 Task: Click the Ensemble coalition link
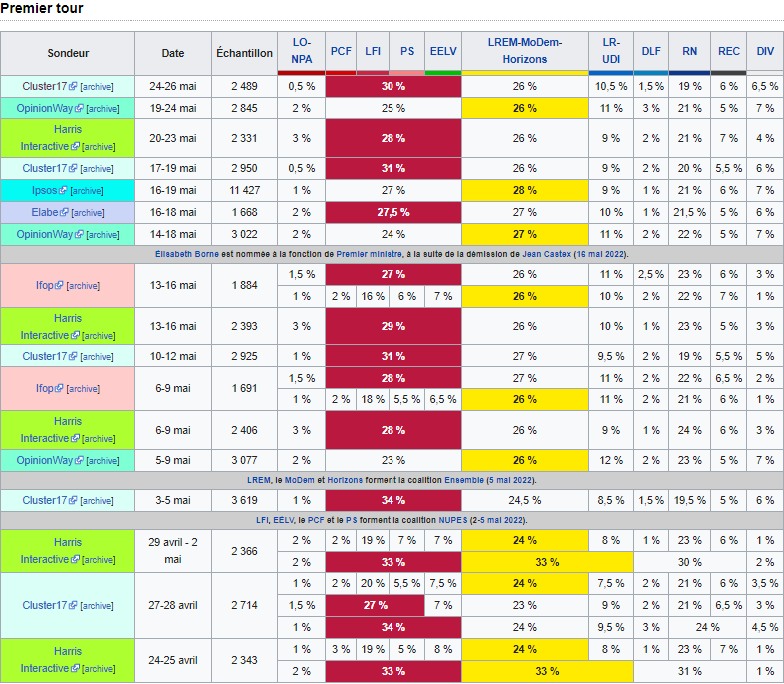point(461,480)
